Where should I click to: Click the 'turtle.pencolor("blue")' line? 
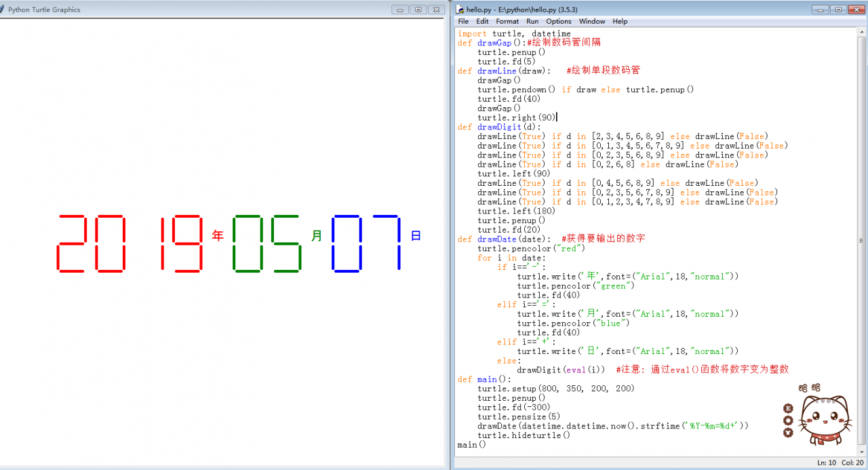573,323
